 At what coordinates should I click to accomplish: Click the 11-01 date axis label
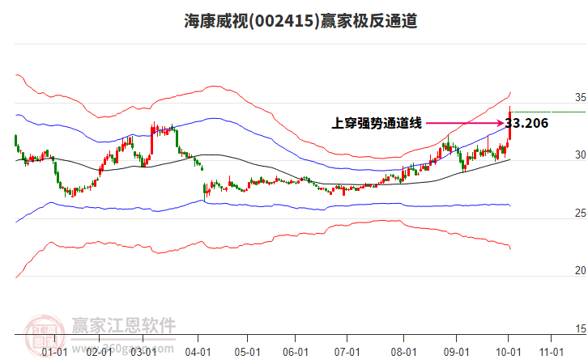(x=552, y=352)
